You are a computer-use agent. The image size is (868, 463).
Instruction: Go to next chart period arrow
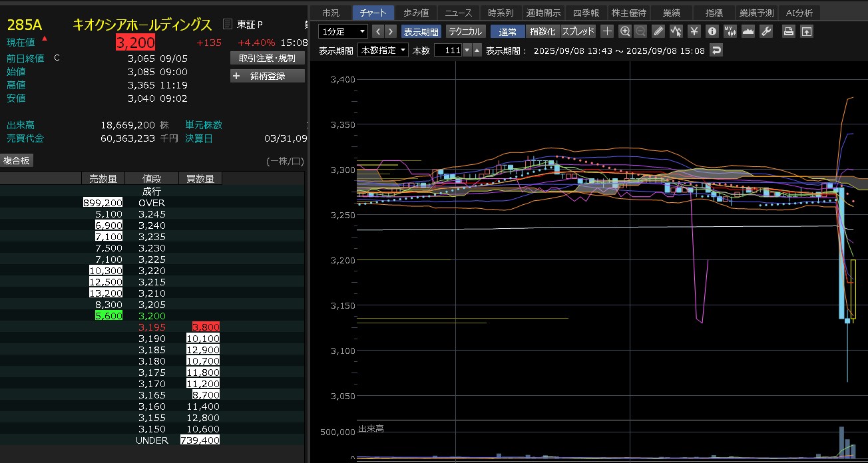tap(391, 31)
